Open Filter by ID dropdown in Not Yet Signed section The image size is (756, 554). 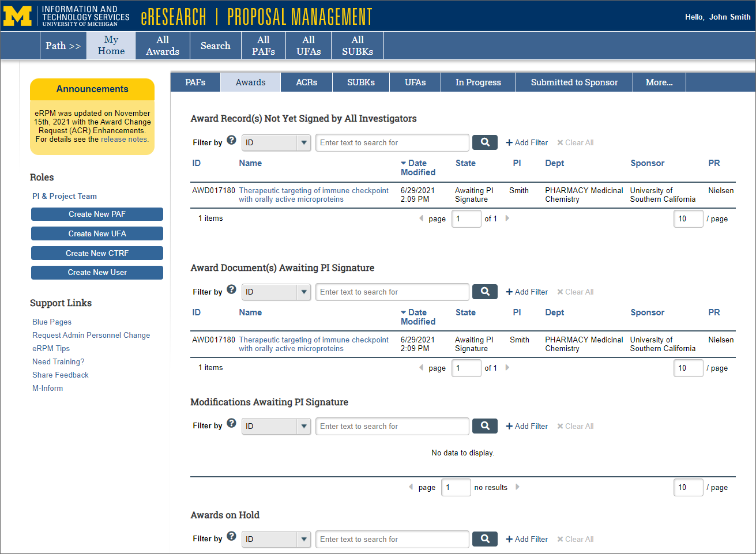coord(276,142)
